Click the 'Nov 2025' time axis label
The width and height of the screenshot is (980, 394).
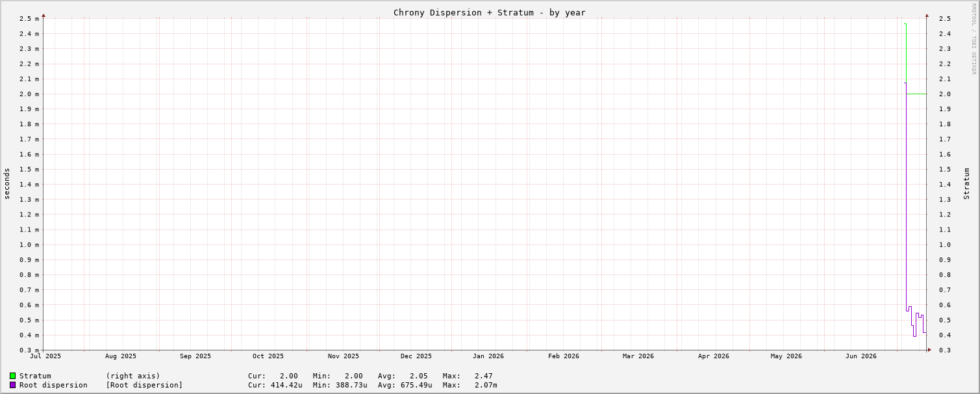coord(344,356)
